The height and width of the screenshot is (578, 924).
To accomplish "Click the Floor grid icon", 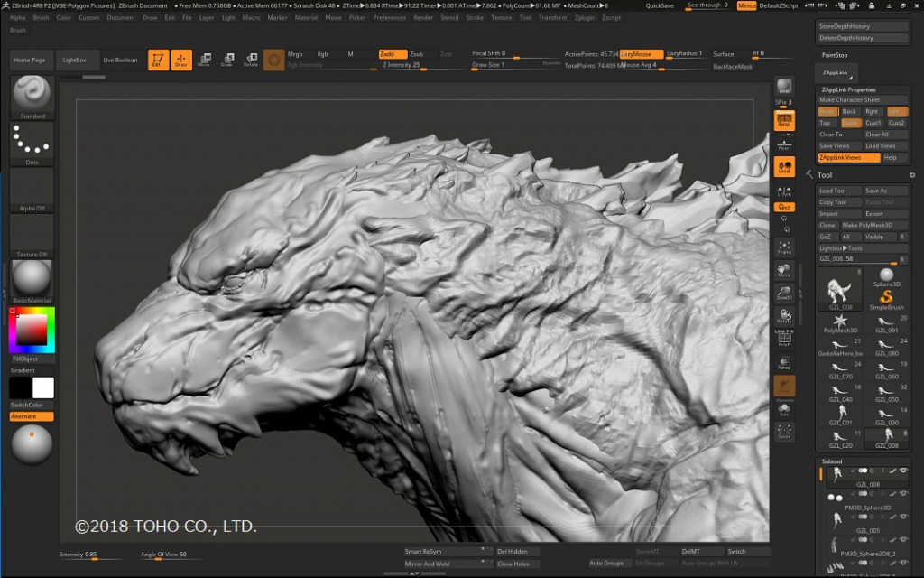I will (x=784, y=144).
